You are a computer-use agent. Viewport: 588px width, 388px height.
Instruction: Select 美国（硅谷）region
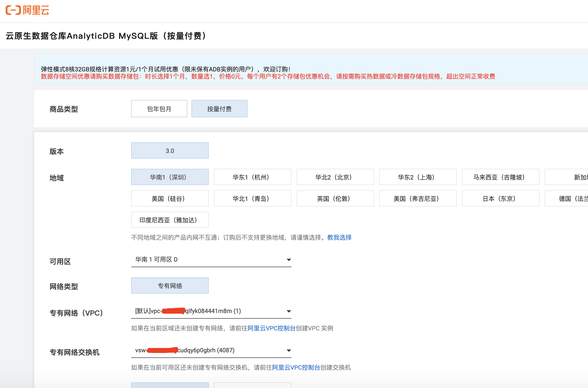pyautogui.click(x=170, y=198)
